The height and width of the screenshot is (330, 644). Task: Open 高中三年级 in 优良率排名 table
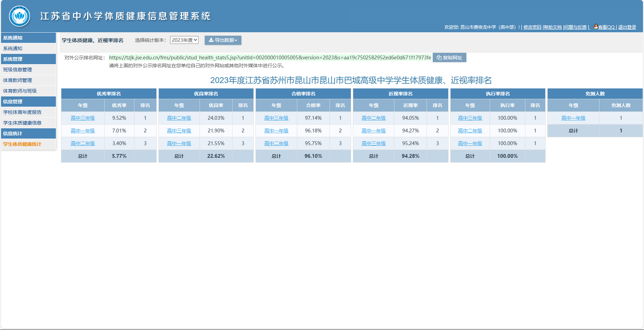pyautogui.click(x=179, y=131)
